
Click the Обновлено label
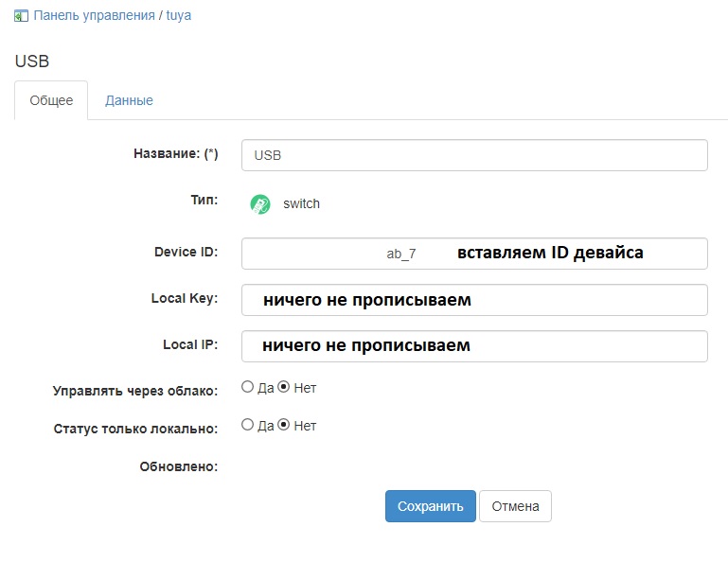(179, 466)
